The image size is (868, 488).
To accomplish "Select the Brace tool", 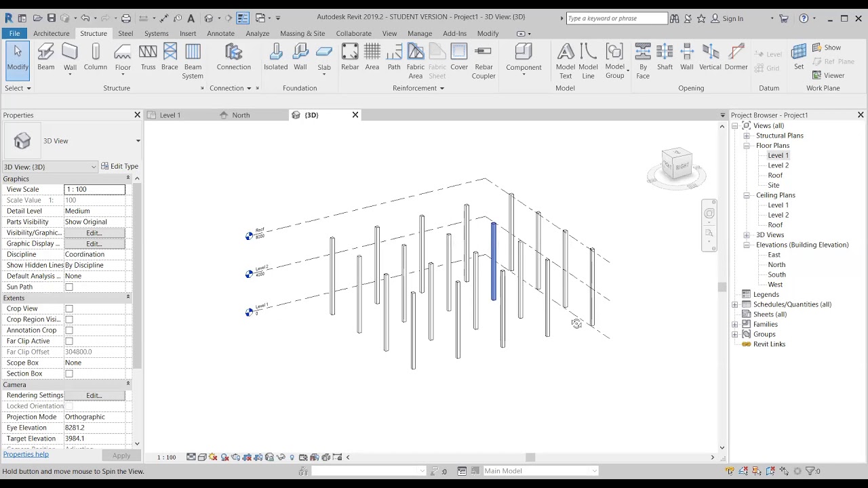I will tap(170, 58).
